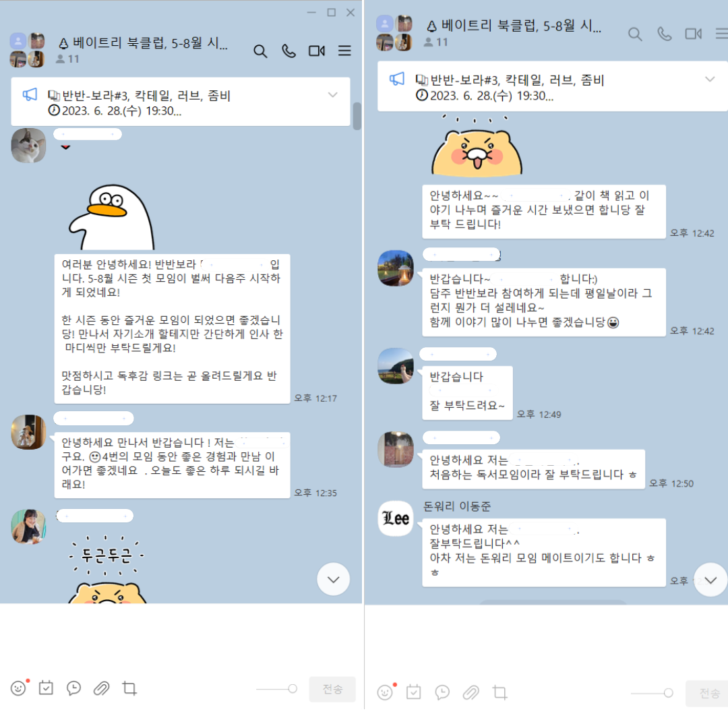Screen dimensions: 728x728
Task: Jump to latest messages in left chat
Action: click(334, 579)
